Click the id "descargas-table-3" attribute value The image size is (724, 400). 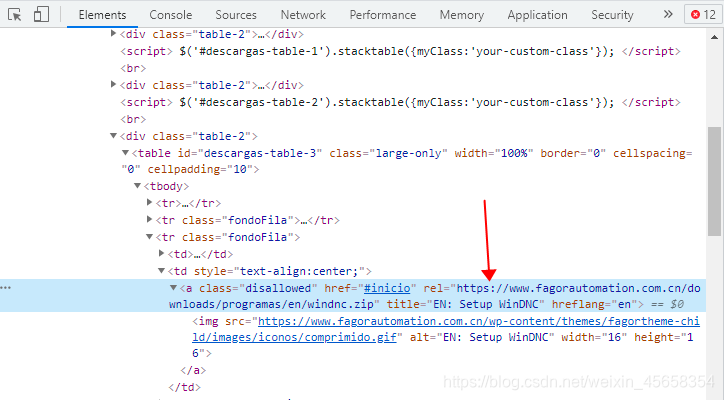point(263,153)
